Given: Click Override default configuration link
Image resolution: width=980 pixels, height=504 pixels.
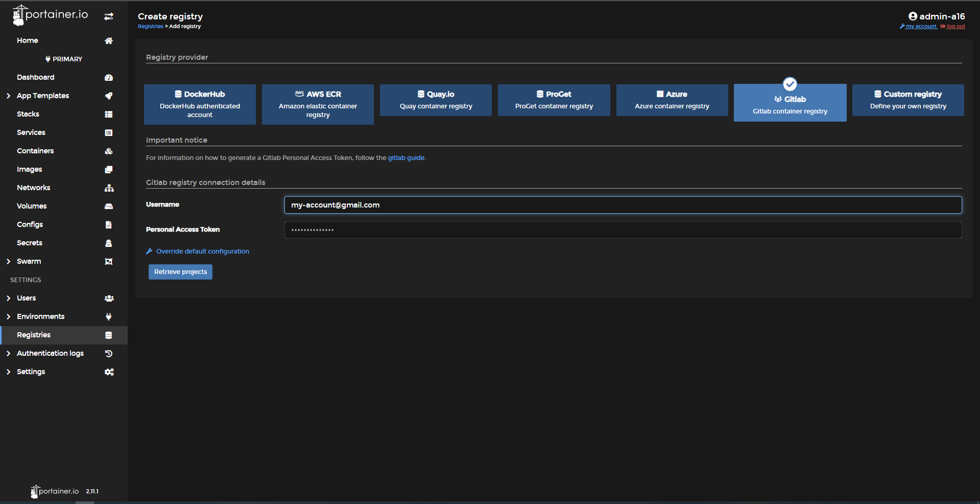Looking at the screenshot, I should pyautogui.click(x=203, y=251).
